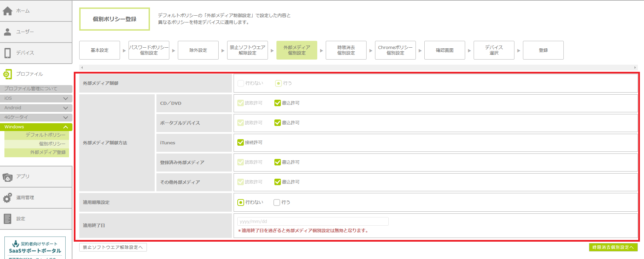This screenshot has height=259, width=644.
Task: Click the 禁止ソフトウエア解除設定へ back button
Action: [113, 247]
